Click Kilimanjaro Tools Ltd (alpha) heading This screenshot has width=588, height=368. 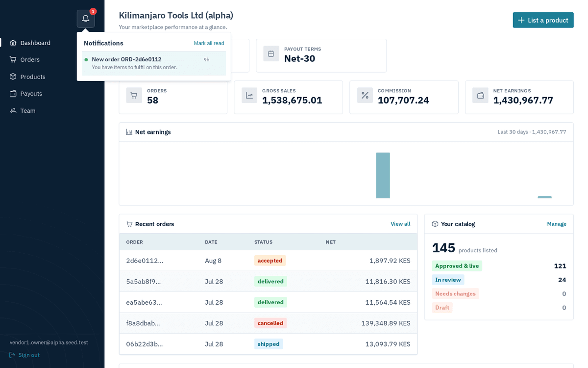point(176,15)
